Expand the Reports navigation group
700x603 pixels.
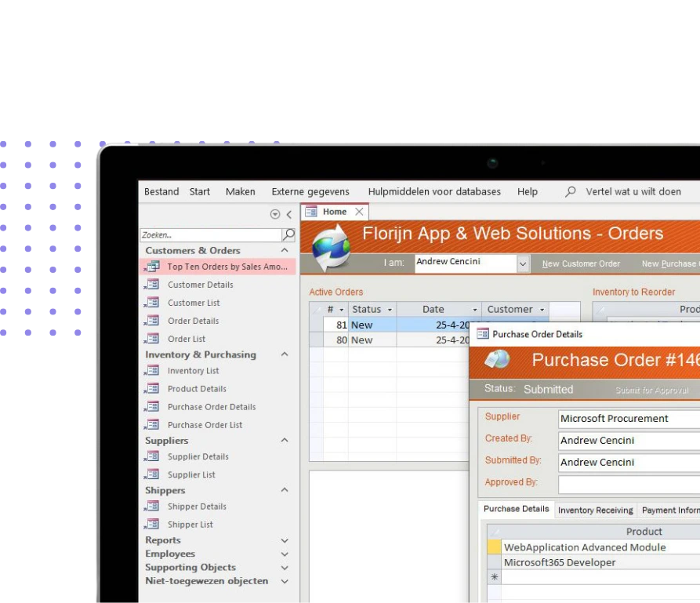[285, 540]
